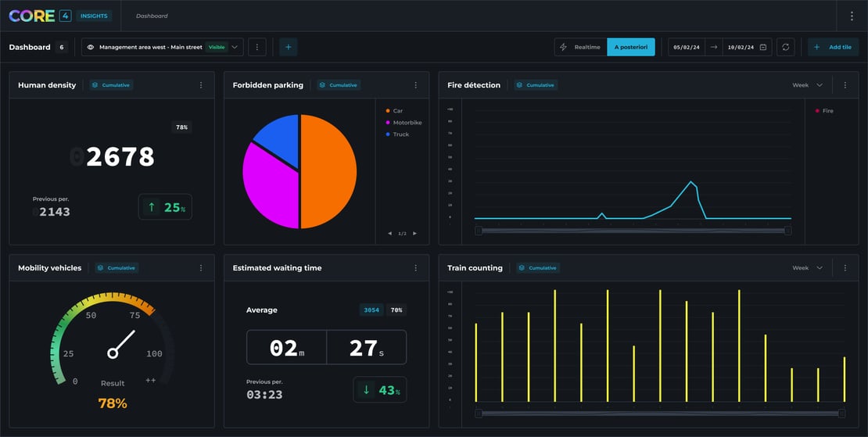Image resolution: width=868 pixels, height=437 pixels.
Task: Click Cumulative badge on Mobility vehicles tile
Action: 117,267
